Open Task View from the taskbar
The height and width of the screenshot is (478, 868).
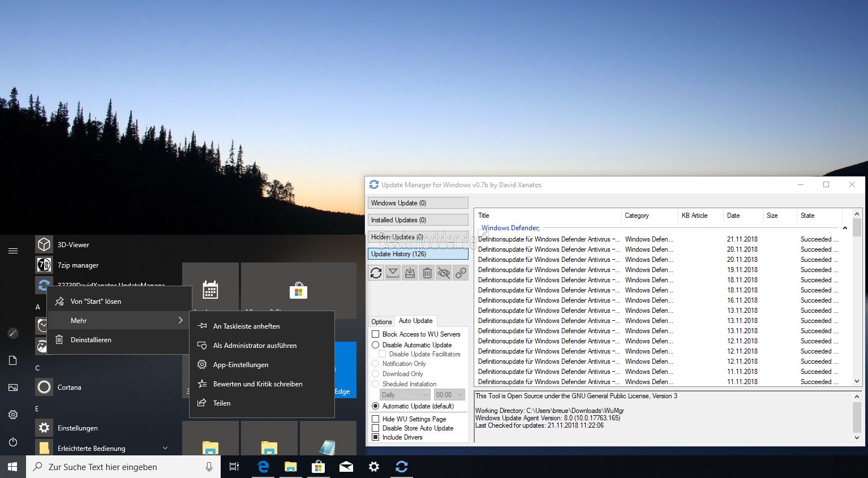(x=234, y=467)
